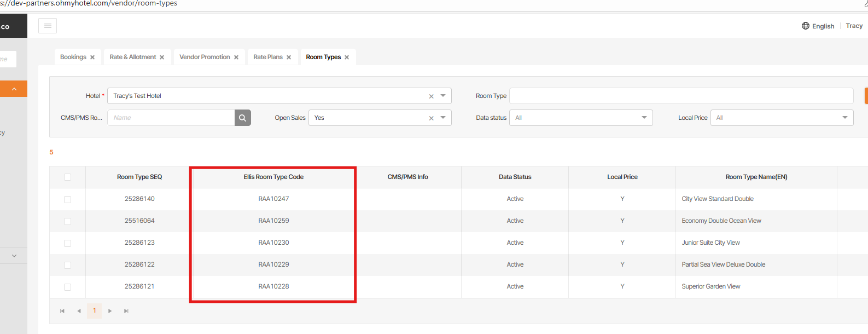Switch to the Rate Plans tab
Image resolution: width=868 pixels, height=334 pixels.
(267, 57)
